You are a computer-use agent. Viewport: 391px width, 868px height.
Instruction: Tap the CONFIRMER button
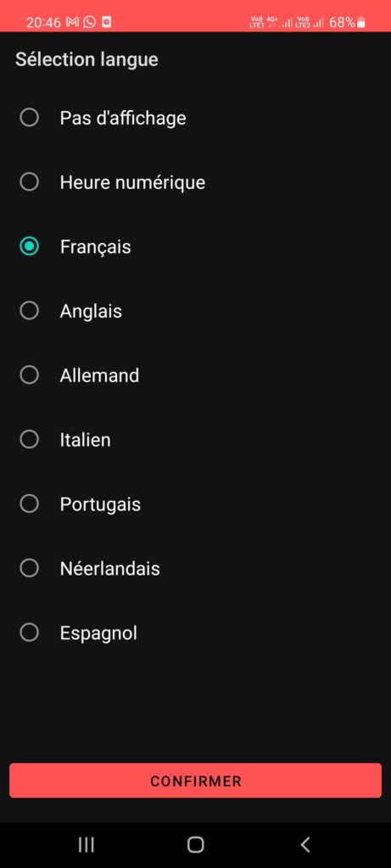coord(195,781)
